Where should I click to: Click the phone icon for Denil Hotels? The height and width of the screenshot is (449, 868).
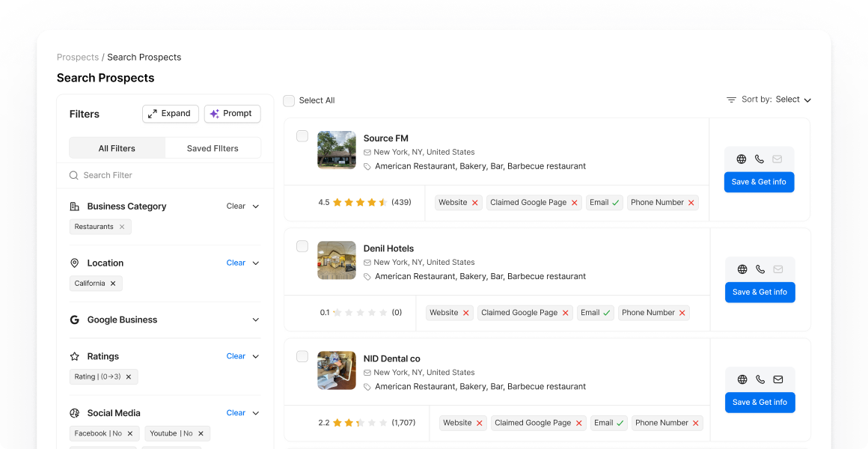(x=760, y=269)
